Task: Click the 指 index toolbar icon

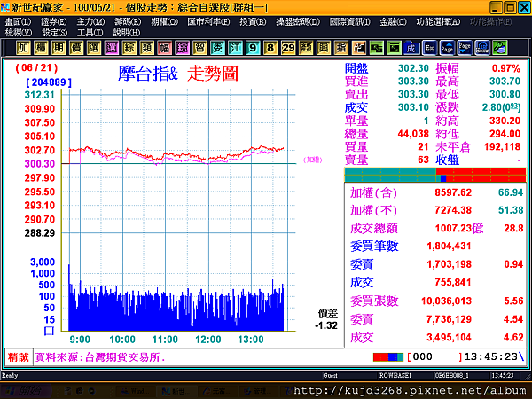Action: pos(341,48)
